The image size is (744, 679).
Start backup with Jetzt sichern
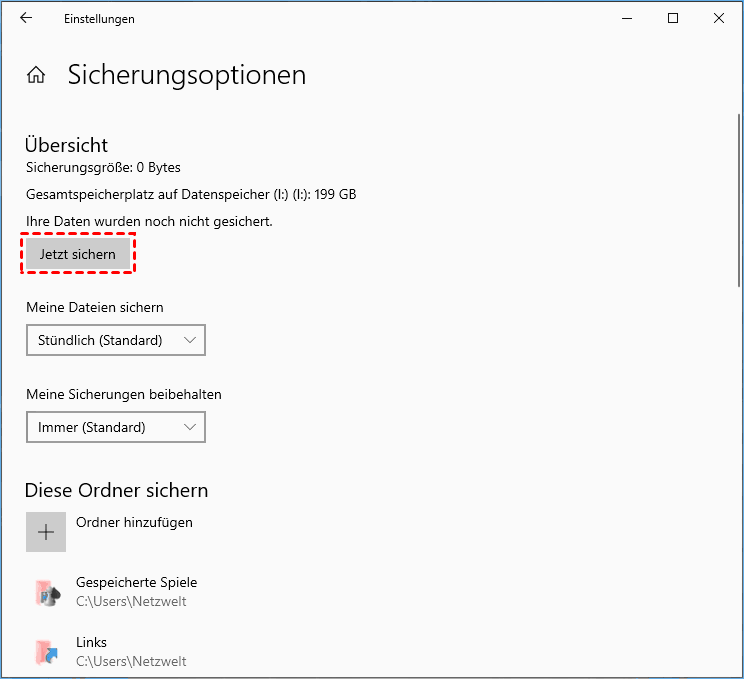point(78,255)
